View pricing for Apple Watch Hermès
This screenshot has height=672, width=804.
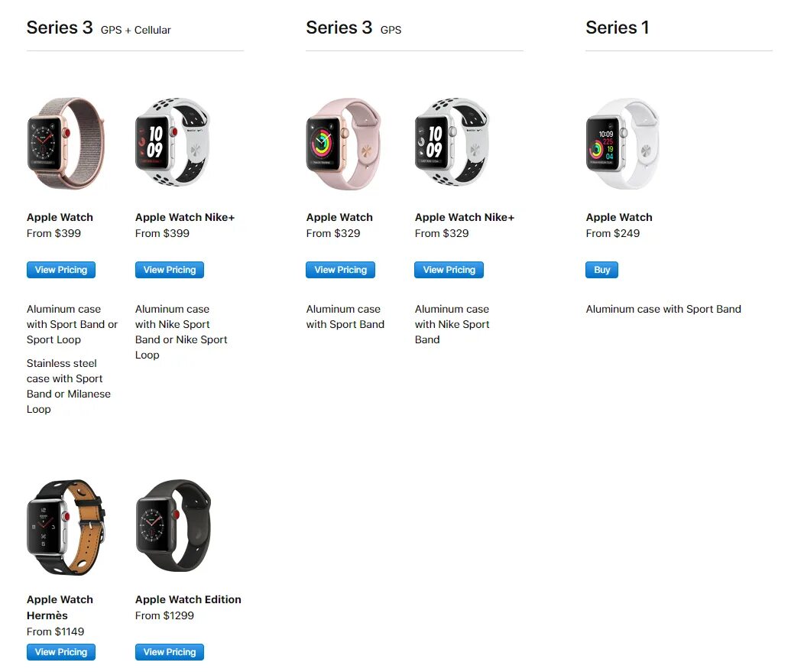61,652
